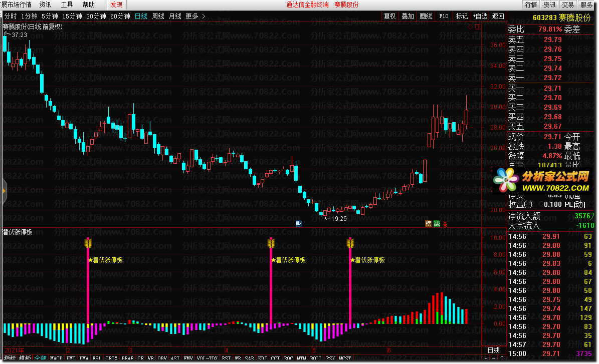Select the PSY indicator tab

[x=330, y=358]
